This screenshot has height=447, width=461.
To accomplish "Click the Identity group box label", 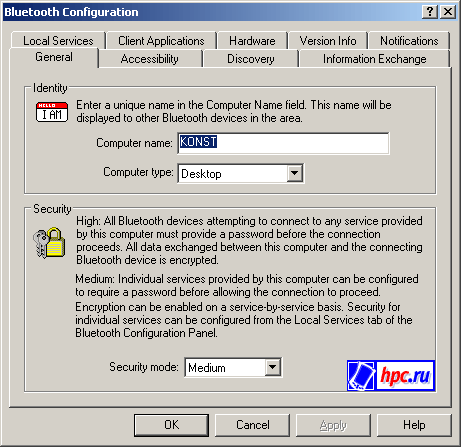I will click(x=50, y=88).
